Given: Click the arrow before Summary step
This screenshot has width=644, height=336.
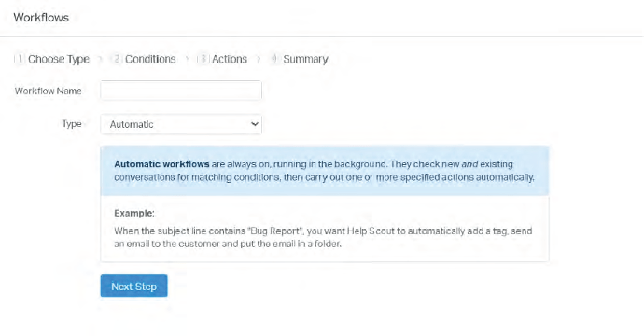Looking at the screenshot, I should click(x=259, y=60).
